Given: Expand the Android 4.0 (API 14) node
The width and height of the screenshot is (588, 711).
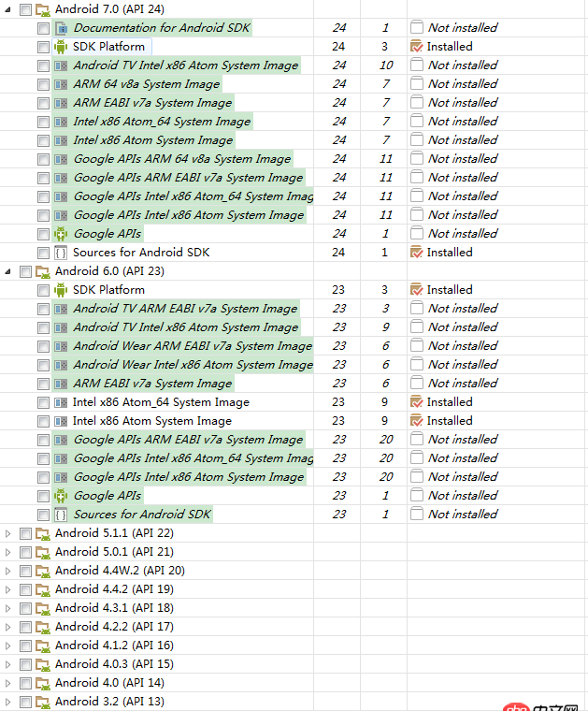Looking at the screenshot, I should (8, 683).
